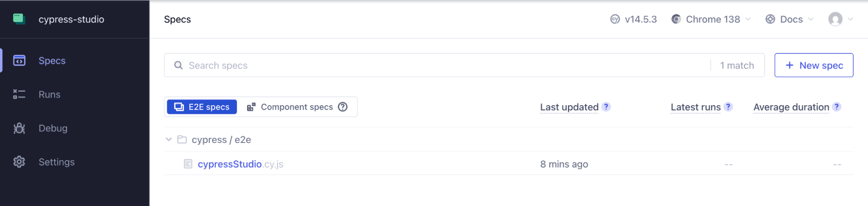Expand the Docs dropdown menu
868x206 pixels.
789,19
